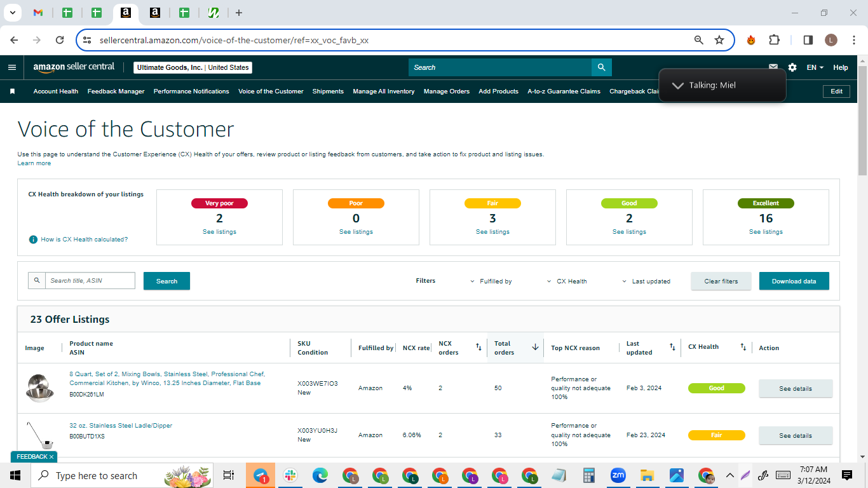
Task: Sort by the NCX orders column arrows
Action: tap(478, 347)
